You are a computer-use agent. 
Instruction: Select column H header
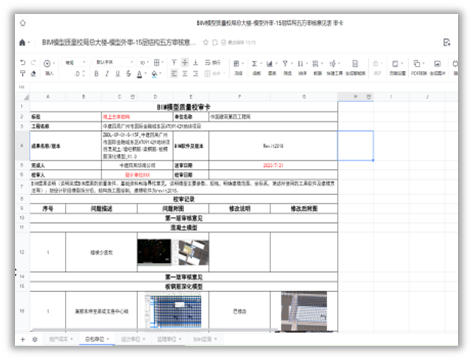(x=355, y=97)
